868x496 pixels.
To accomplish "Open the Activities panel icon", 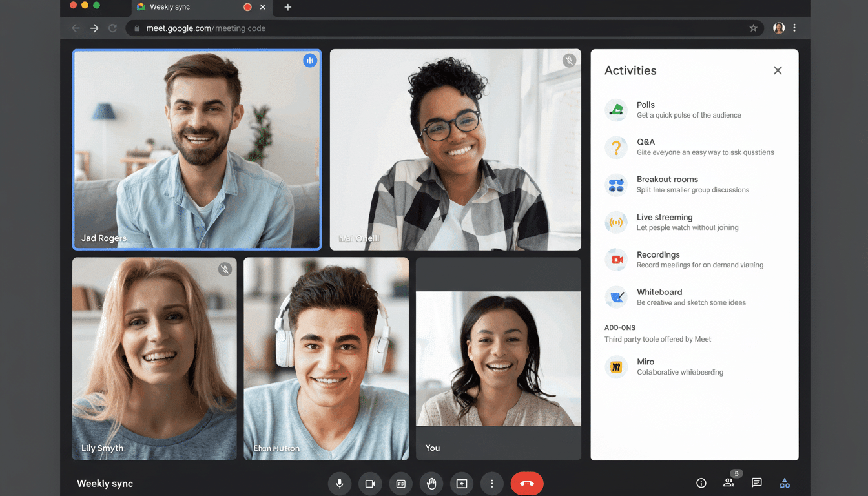I will point(784,483).
